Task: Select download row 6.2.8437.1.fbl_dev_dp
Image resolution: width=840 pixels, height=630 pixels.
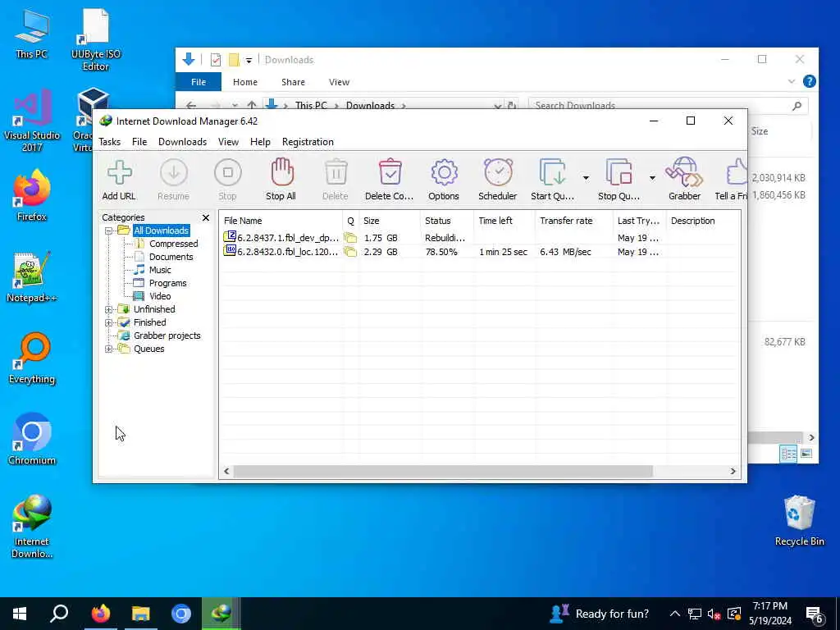Action: [x=479, y=238]
